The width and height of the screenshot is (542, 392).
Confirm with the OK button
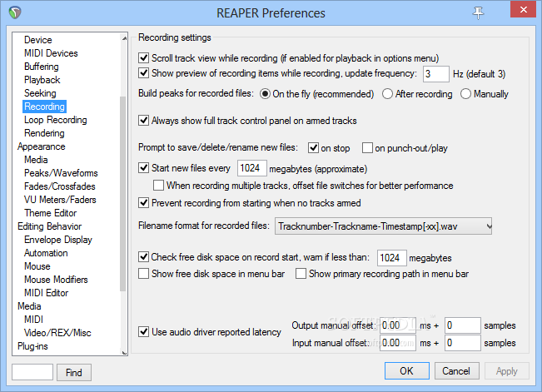407,371
